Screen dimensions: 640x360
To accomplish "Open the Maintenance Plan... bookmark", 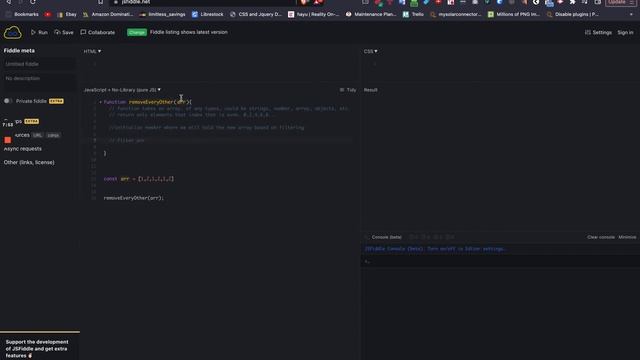I will [371, 14].
